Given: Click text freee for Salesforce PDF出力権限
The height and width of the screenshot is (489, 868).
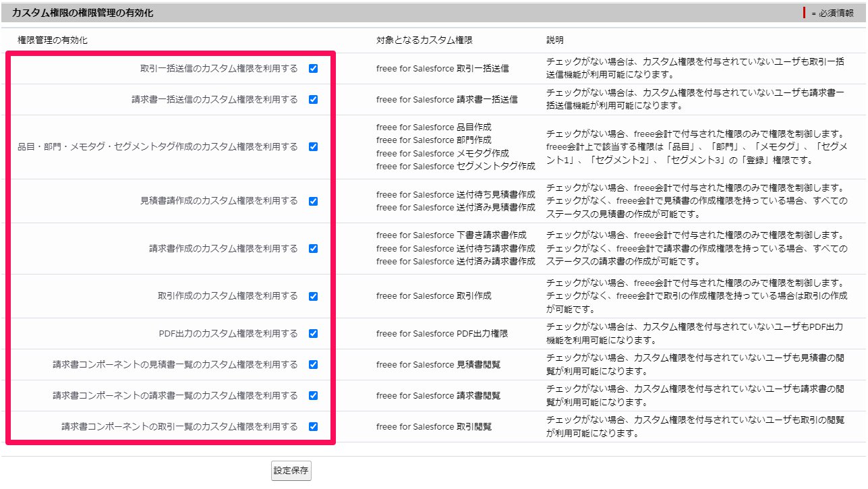Looking at the screenshot, I should (x=442, y=333).
